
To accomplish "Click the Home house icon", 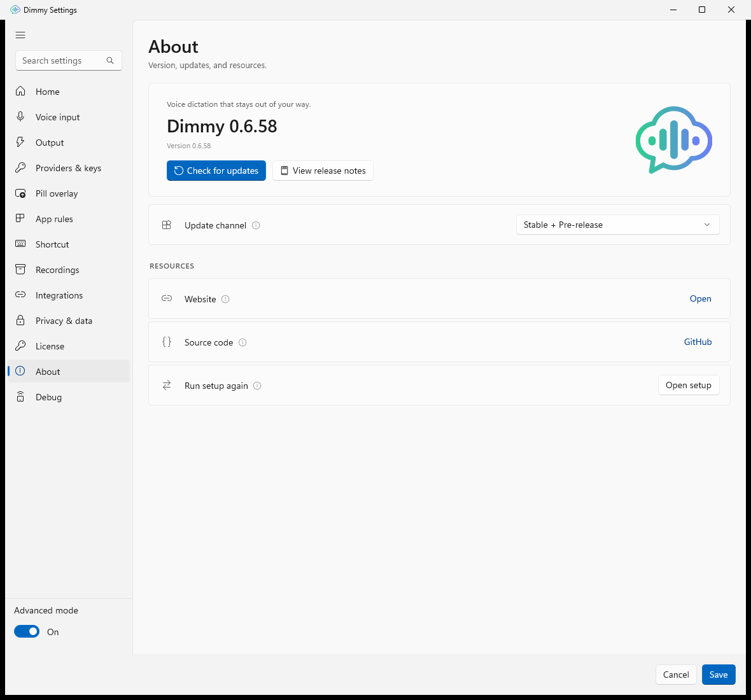I will coord(20,91).
